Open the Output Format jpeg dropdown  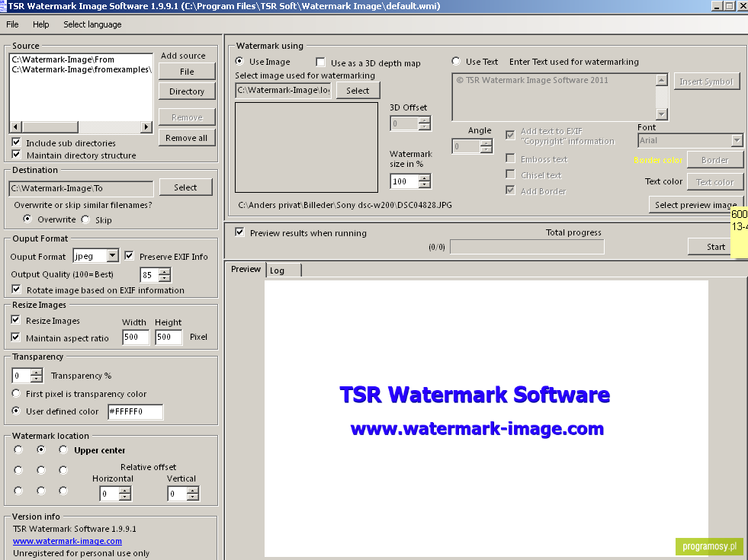113,256
